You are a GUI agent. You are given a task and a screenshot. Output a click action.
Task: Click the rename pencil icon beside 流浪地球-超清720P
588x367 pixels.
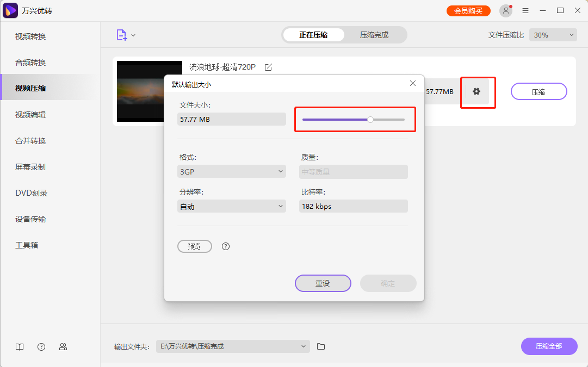click(268, 67)
